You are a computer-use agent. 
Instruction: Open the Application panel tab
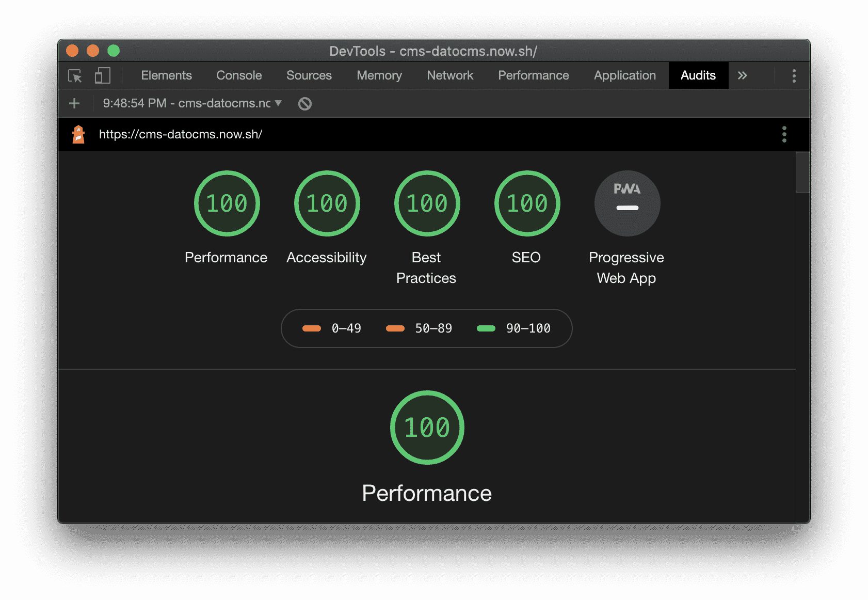tap(624, 75)
